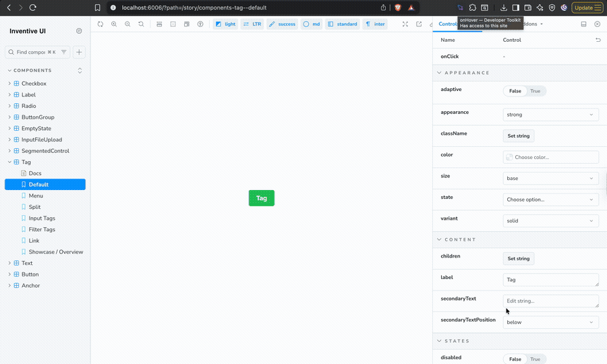Open the appearance dropdown showing strong
Screen dimensions: 607x364
click(550, 115)
